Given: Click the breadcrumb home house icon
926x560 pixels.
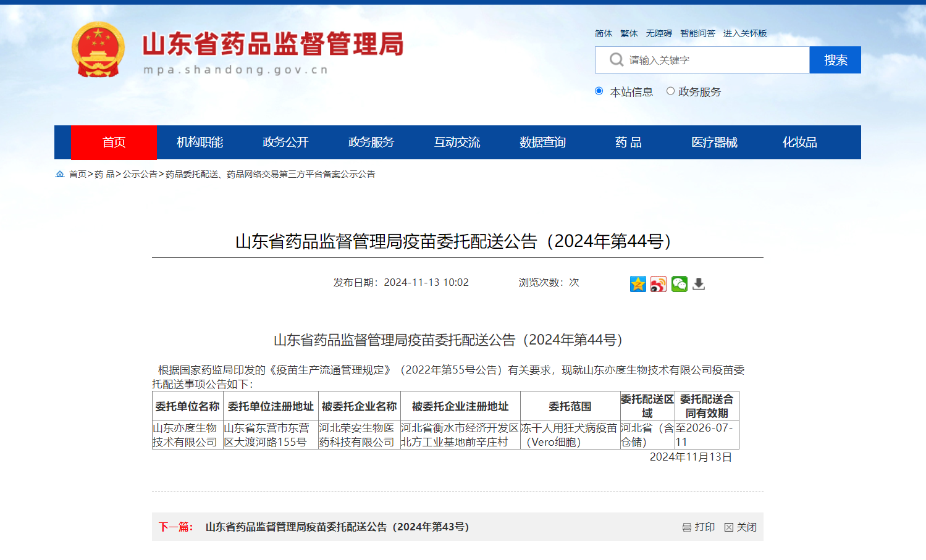Looking at the screenshot, I should pyautogui.click(x=60, y=174).
